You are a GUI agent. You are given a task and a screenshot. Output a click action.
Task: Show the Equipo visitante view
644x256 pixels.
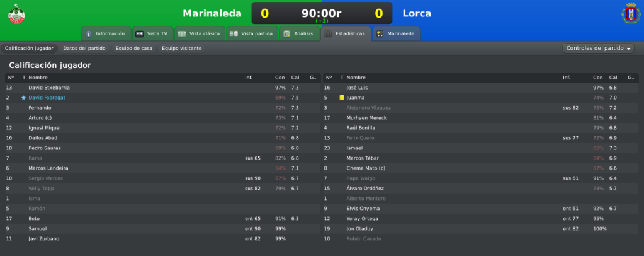click(181, 48)
